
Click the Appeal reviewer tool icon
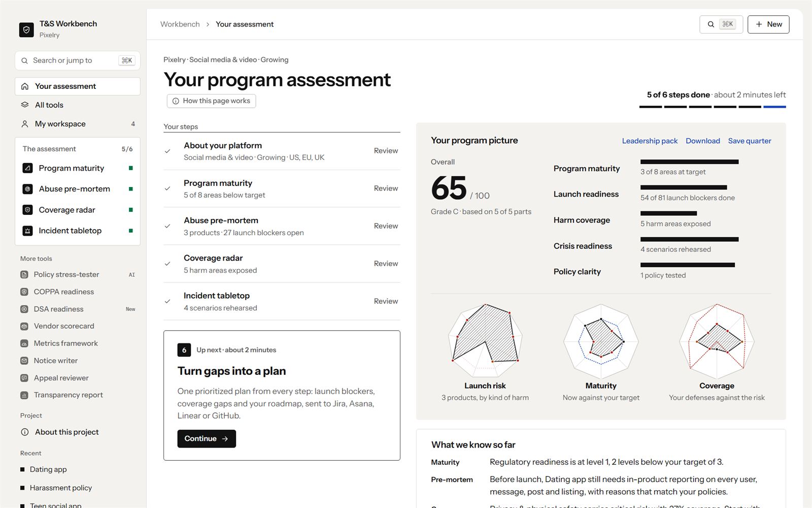(x=24, y=378)
